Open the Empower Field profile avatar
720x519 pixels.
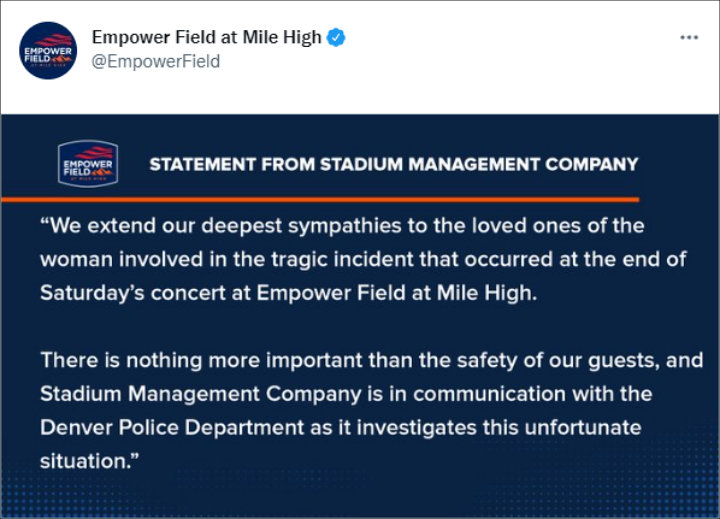[x=48, y=50]
